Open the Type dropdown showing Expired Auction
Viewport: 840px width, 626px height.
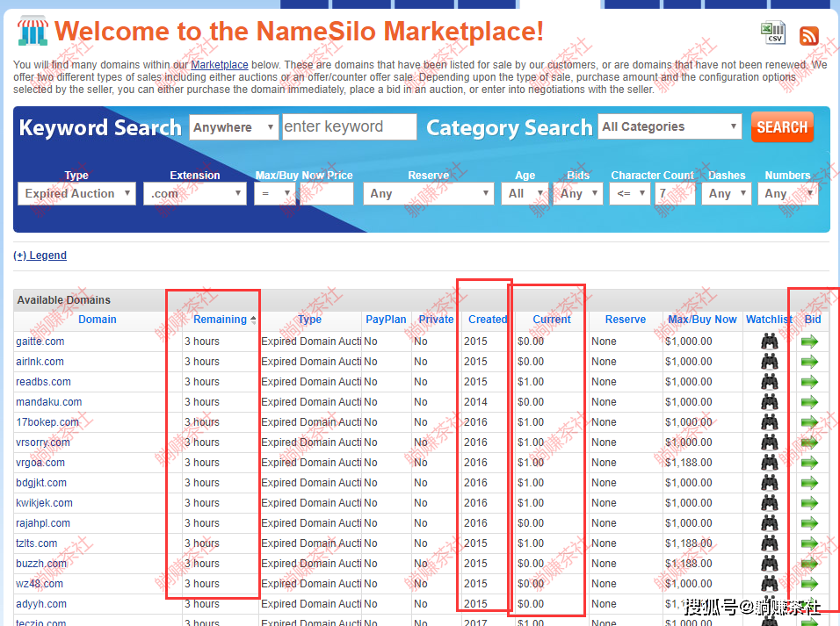coord(76,193)
